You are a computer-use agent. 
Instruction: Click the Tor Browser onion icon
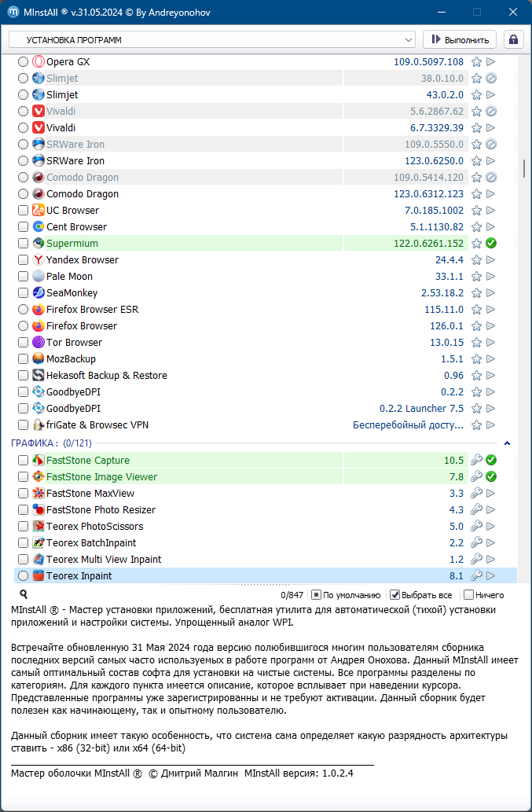39,342
